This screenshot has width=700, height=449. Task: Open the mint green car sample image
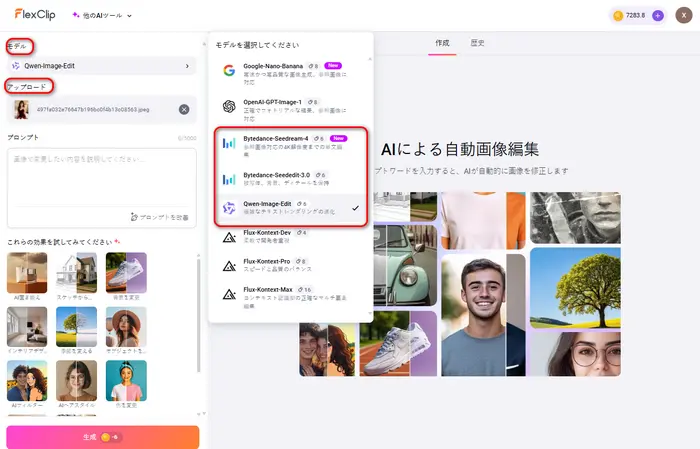pos(404,265)
